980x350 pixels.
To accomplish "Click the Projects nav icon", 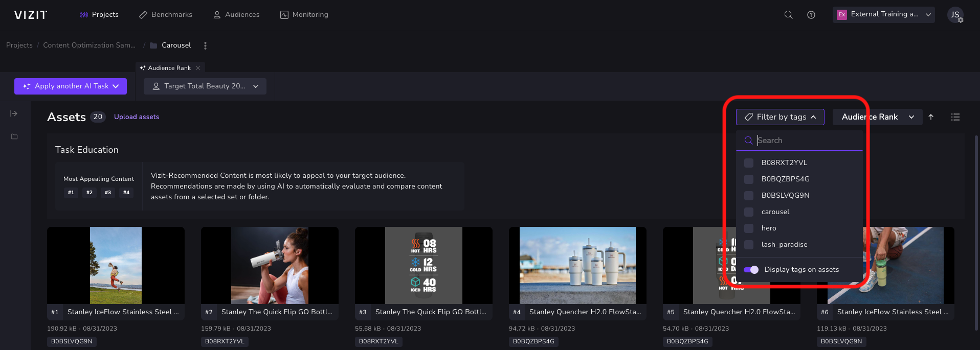I will click(84, 15).
